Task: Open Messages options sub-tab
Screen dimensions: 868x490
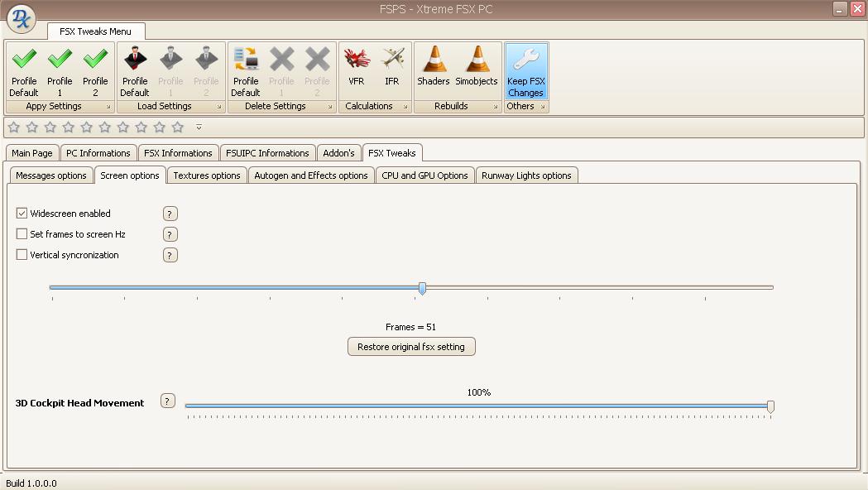Action: 51,175
